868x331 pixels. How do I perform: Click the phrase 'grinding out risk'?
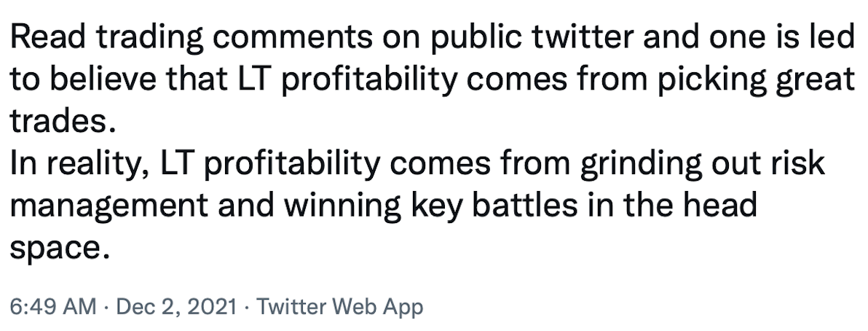[x=703, y=163]
